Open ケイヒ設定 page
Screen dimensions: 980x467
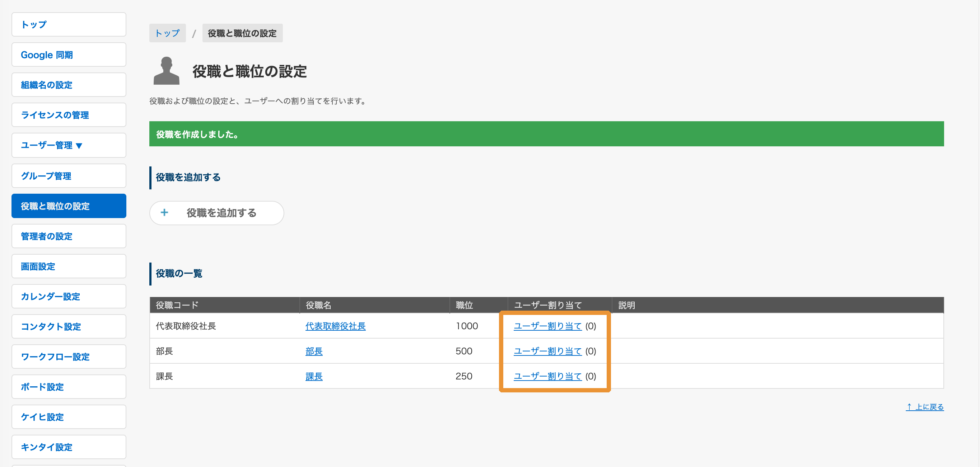[69, 417]
